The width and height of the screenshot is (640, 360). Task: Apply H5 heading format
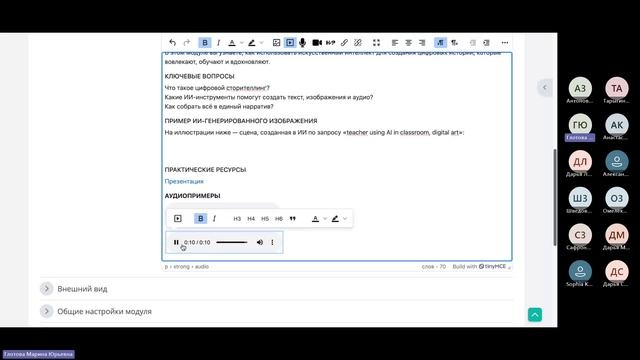[265, 219]
